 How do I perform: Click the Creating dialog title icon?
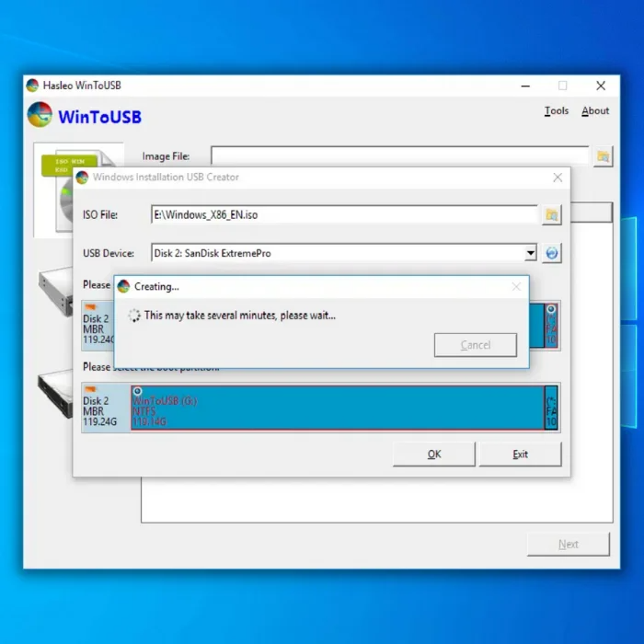point(123,286)
